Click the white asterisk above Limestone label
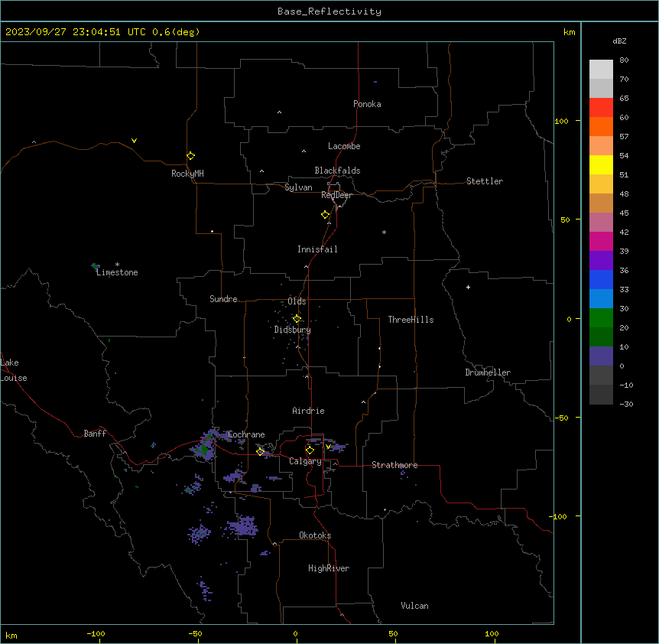659x644 pixels. (117, 264)
